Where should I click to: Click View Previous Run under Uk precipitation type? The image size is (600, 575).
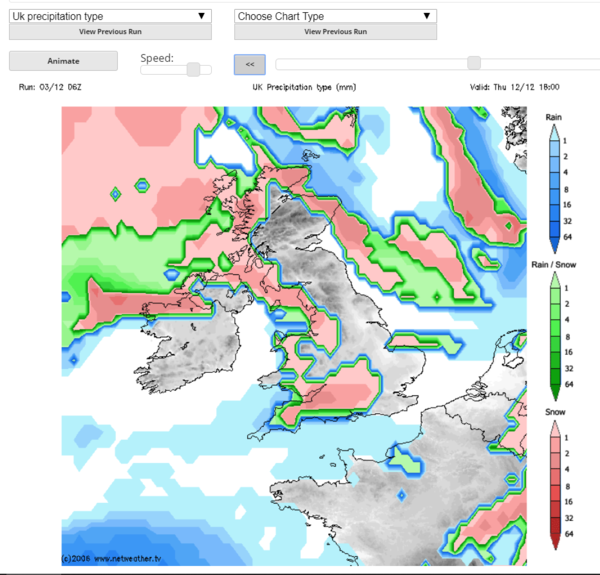click(110, 32)
